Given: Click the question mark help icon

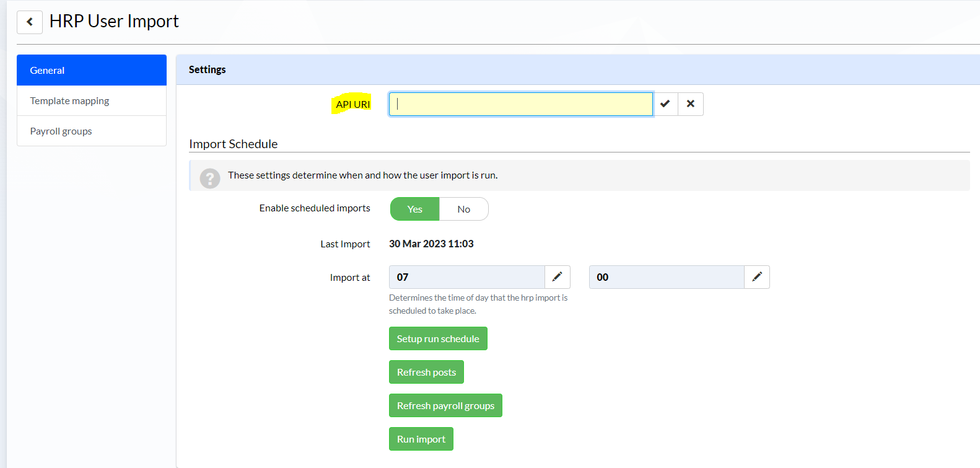Looking at the screenshot, I should [x=210, y=179].
